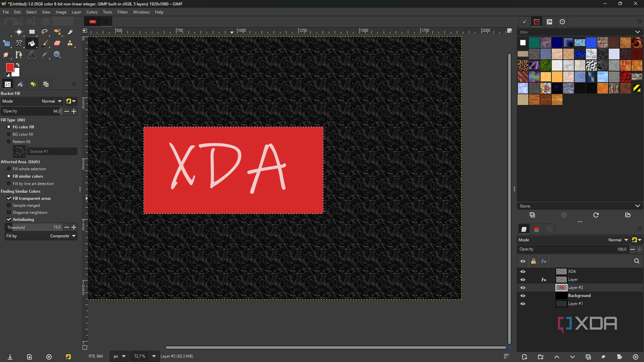Select the Unified Transform tool
Viewport: 644px width, 362px height.
pos(6,43)
